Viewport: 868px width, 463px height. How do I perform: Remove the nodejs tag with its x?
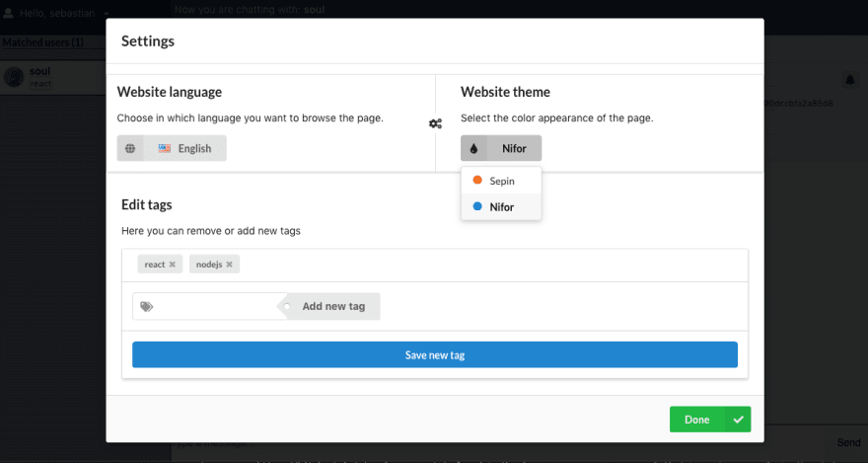click(229, 265)
